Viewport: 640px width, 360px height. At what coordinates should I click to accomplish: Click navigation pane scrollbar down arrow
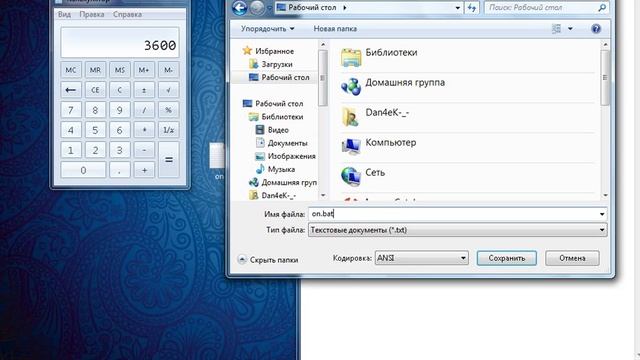pyautogui.click(x=323, y=196)
